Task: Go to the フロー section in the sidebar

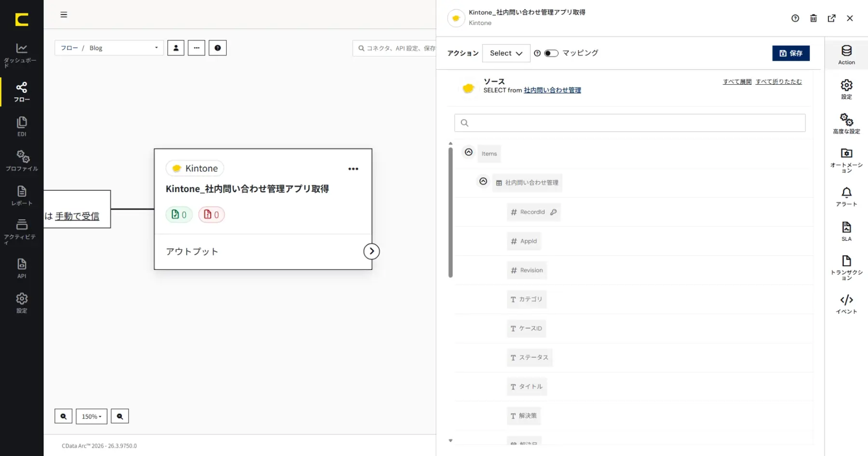Action: pos(21,91)
